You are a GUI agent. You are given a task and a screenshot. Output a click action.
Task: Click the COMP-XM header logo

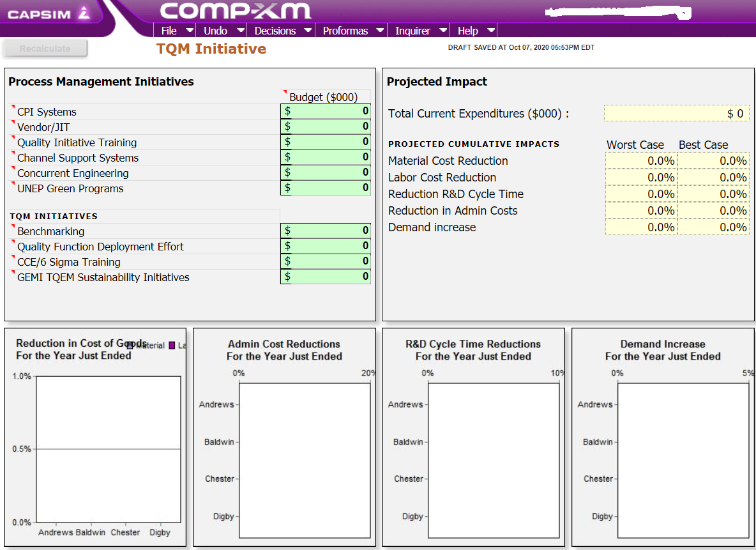point(235,11)
